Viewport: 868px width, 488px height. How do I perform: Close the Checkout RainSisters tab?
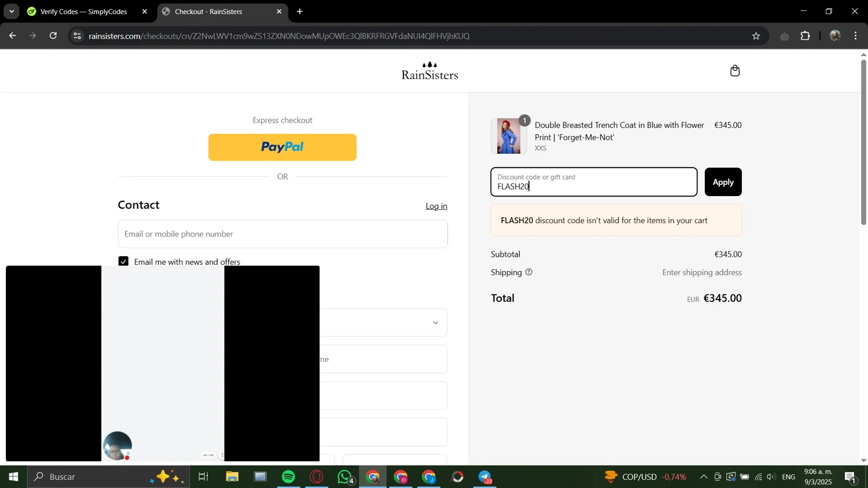pos(279,12)
